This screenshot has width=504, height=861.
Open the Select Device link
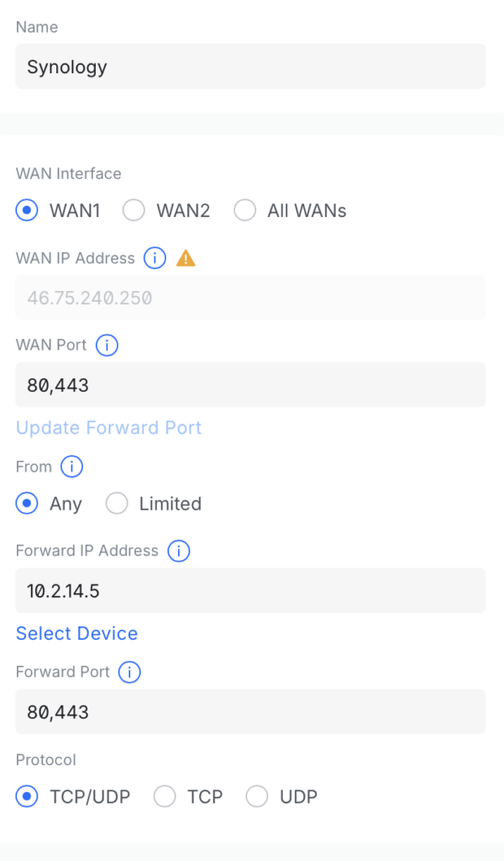(77, 633)
